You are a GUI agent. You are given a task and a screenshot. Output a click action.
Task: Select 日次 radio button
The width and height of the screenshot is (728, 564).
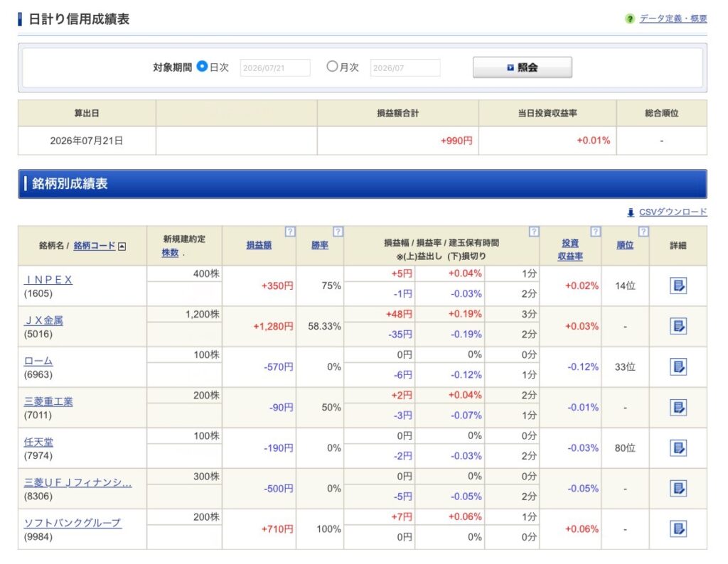(202, 66)
